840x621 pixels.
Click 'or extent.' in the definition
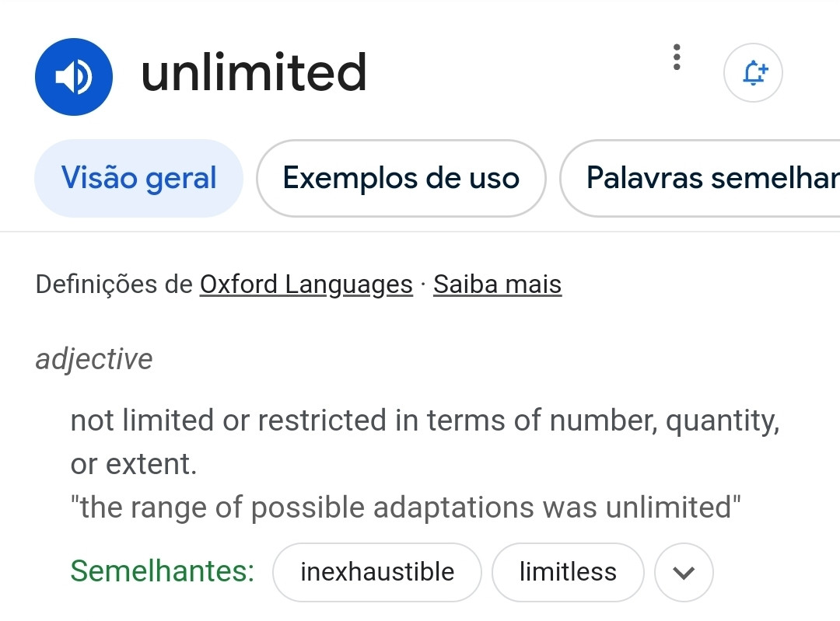[134, 464]
